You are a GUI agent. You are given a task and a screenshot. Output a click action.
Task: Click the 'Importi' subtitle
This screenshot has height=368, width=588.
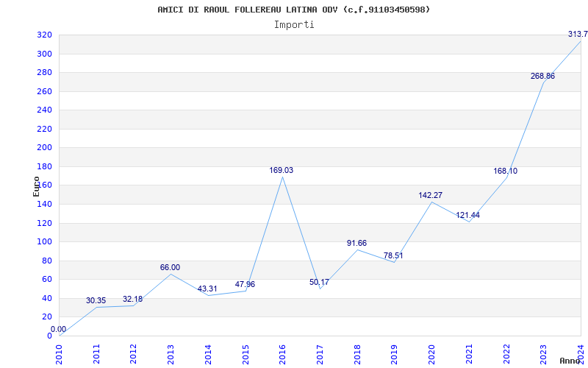[294, 25]
